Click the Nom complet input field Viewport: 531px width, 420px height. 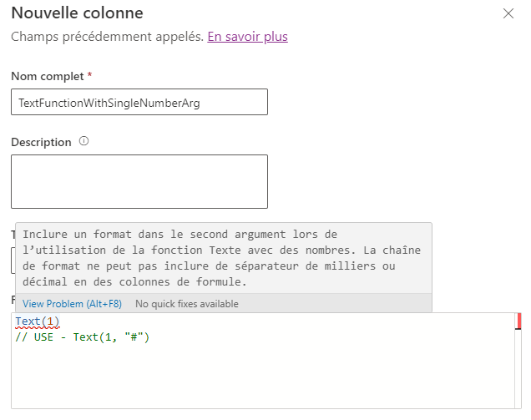(139, 102)
